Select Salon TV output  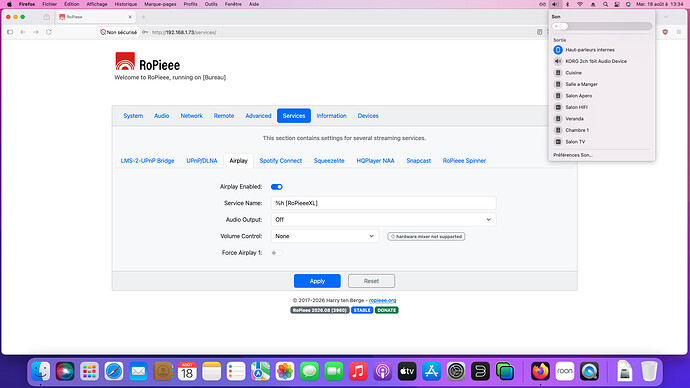coord(602,142)
